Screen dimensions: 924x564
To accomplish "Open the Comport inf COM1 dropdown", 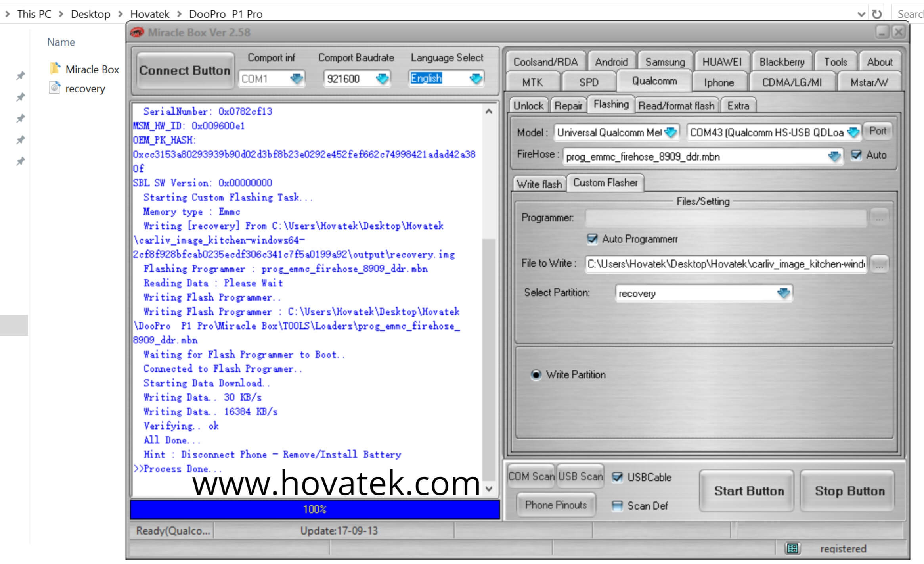I will (x=296, y=79).
